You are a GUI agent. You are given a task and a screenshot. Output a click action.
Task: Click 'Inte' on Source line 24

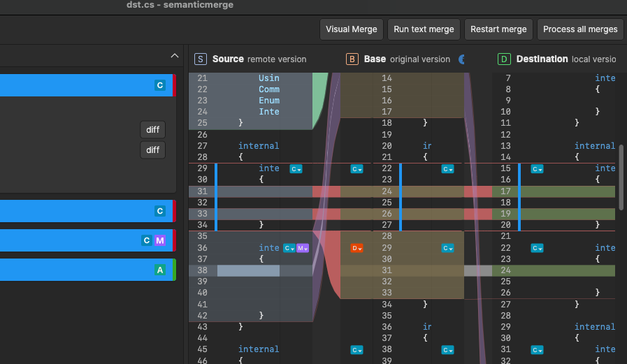(268, 112)
